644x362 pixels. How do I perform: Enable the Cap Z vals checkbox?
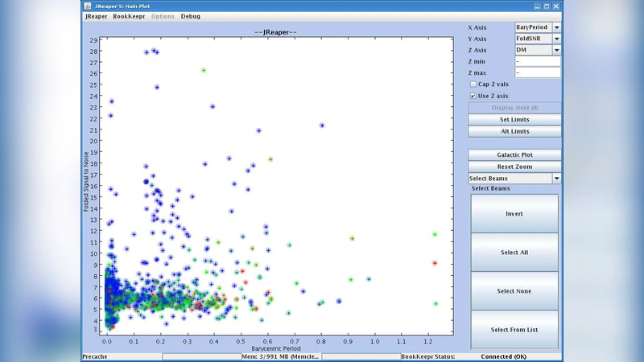click(x=473, y=84)
